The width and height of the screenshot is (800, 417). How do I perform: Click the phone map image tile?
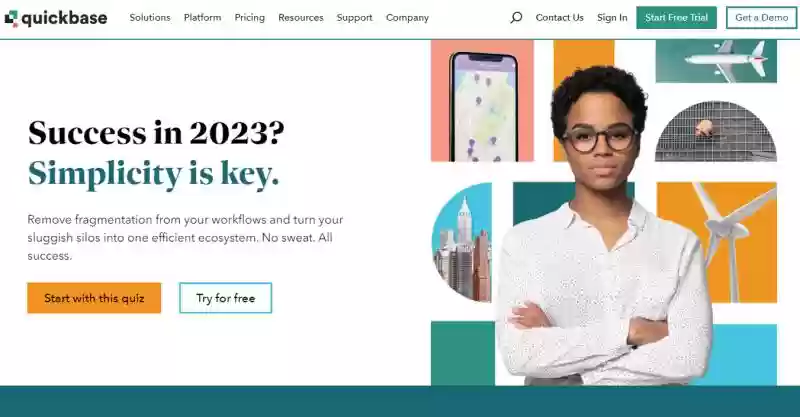pos(482,101)
